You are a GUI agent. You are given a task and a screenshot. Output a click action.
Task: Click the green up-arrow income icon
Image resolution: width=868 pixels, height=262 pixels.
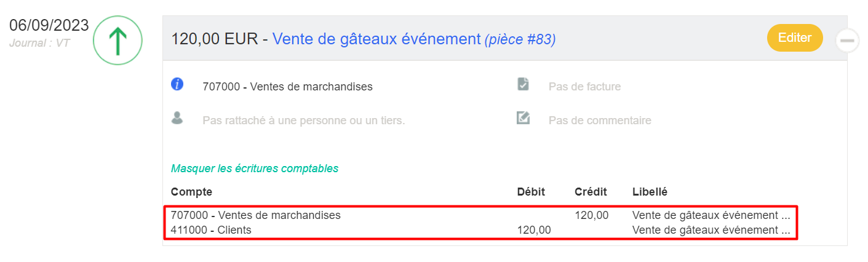pos(117,41)
